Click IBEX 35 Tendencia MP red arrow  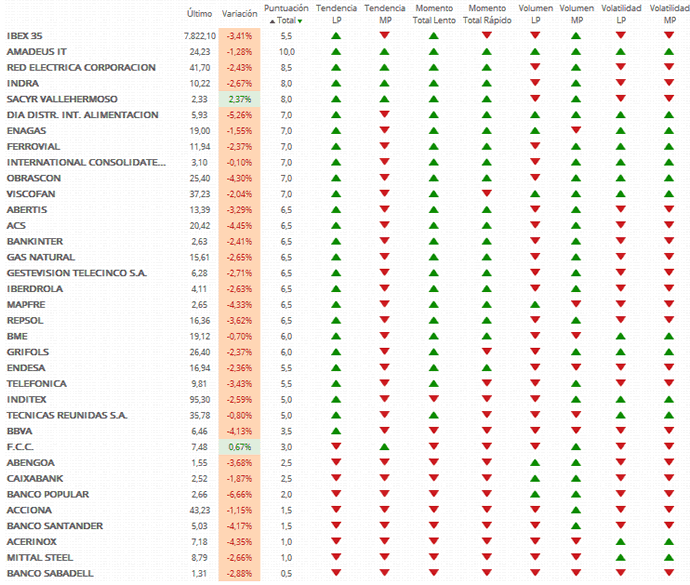tap(385, 36)
